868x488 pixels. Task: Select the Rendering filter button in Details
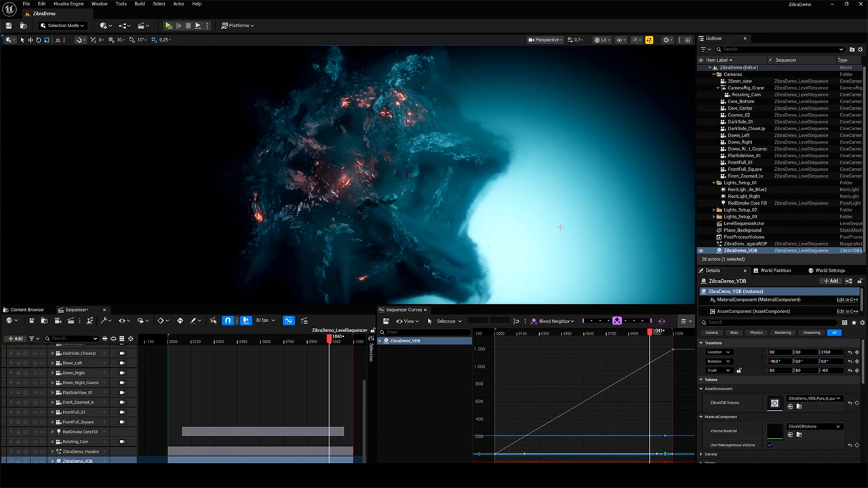[783, 333]
